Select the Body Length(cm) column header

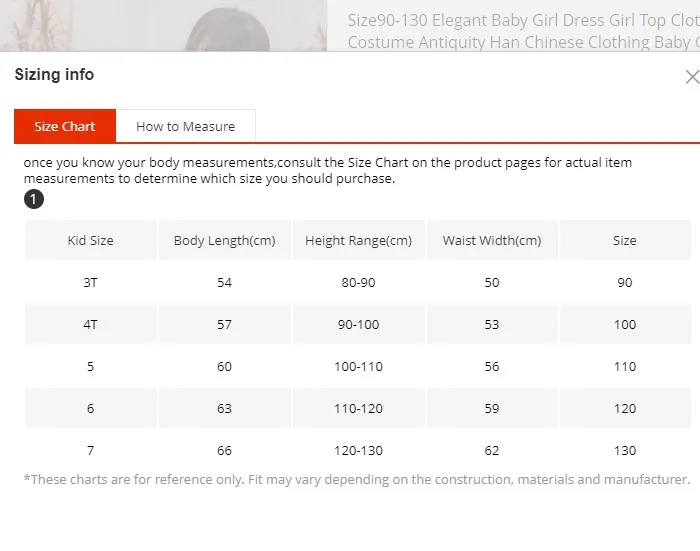tap(225, 240)
